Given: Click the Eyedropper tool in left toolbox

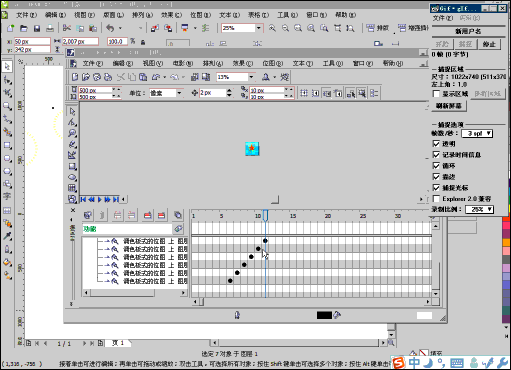Looking at the screenshot, I should (x=7, y=236).
